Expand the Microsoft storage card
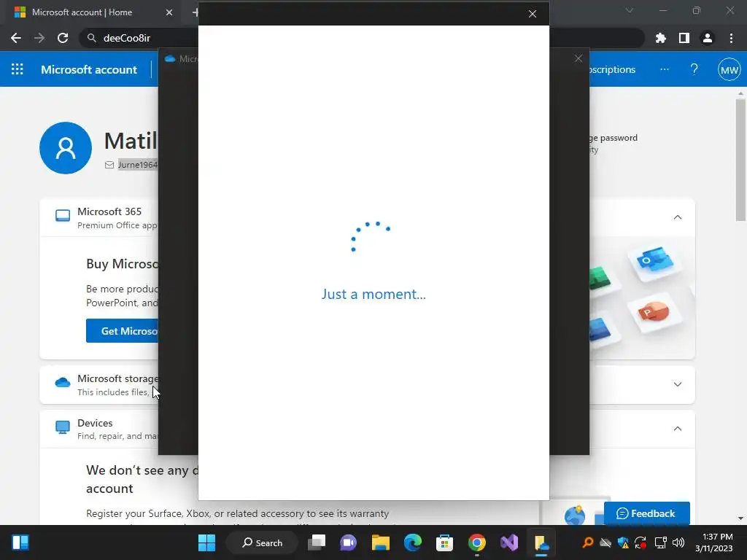Viewport: 747px width, 560px height. tap(678, 384)
